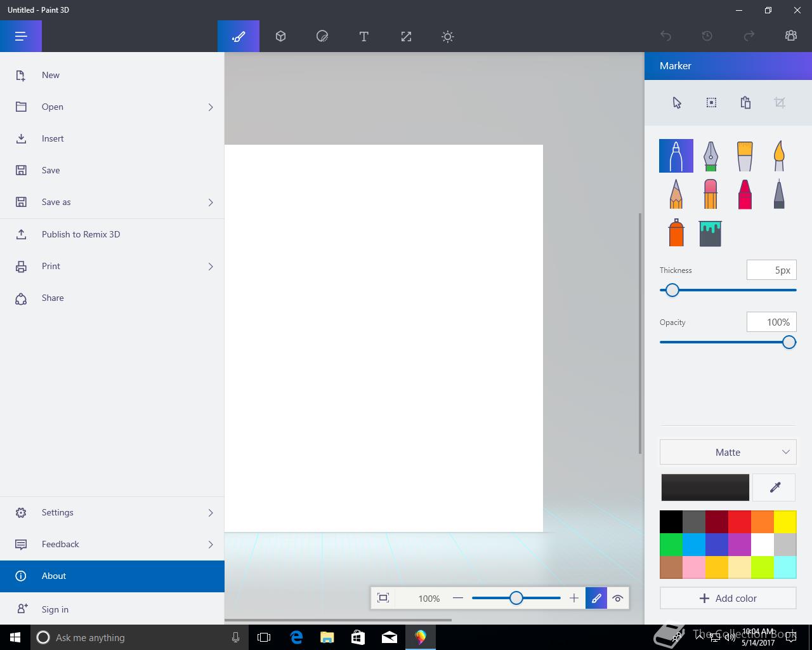Choose New from the menu
812x650 pixels.
(112, 75)
